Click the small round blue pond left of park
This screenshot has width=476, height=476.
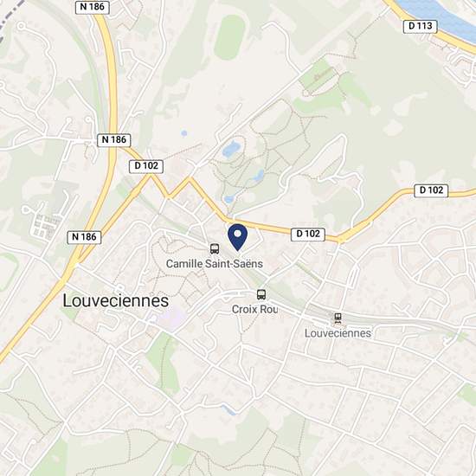[x=183, y=133]
